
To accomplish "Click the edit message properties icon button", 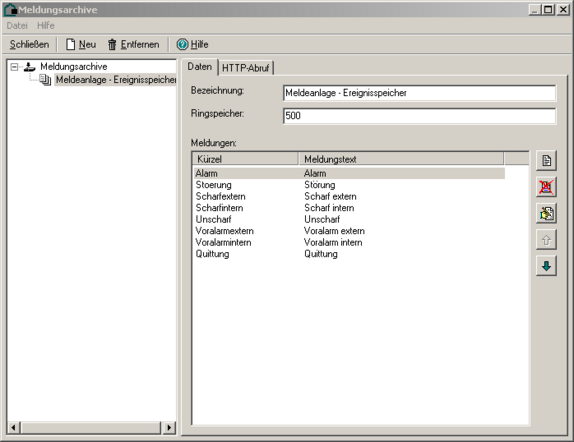I will [546, 213].
